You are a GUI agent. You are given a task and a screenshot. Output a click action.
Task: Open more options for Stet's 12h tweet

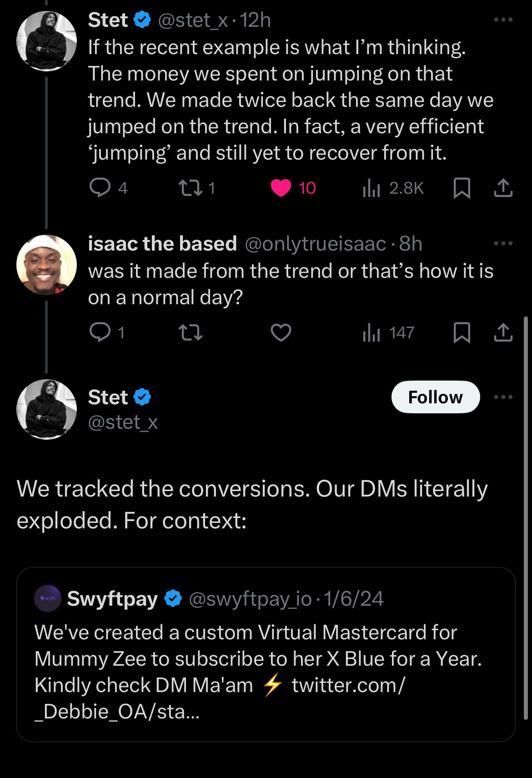[x=503, y=20]
